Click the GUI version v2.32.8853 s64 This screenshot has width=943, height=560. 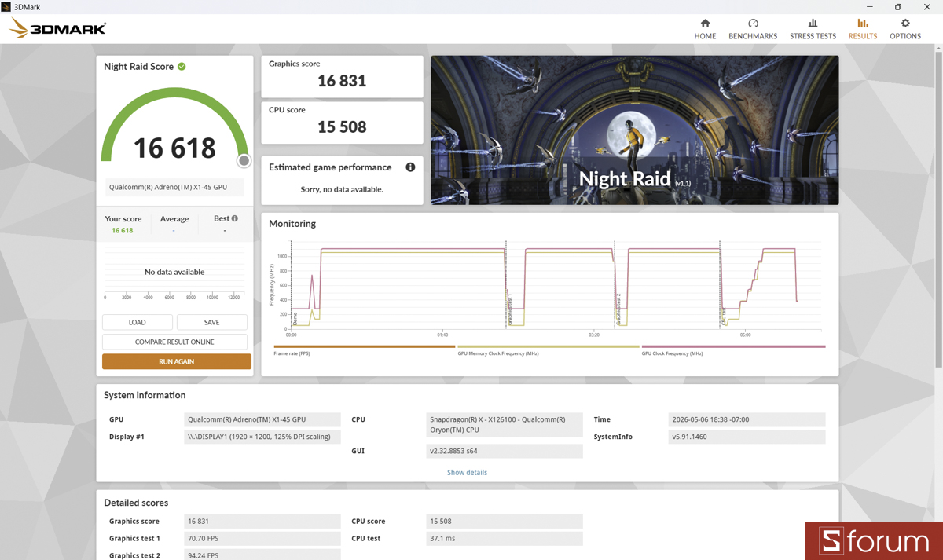click(x=505, y=451)
